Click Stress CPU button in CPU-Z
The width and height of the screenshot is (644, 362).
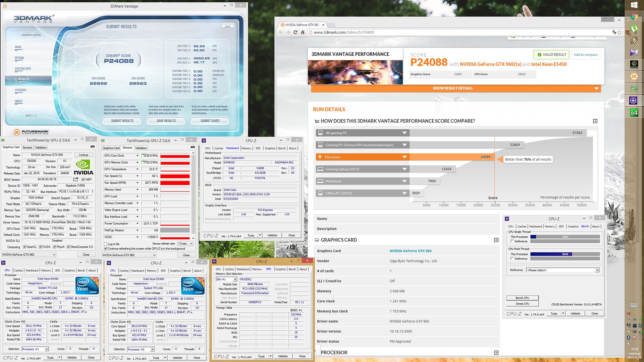pyautogui.click(x=522, y=304)
